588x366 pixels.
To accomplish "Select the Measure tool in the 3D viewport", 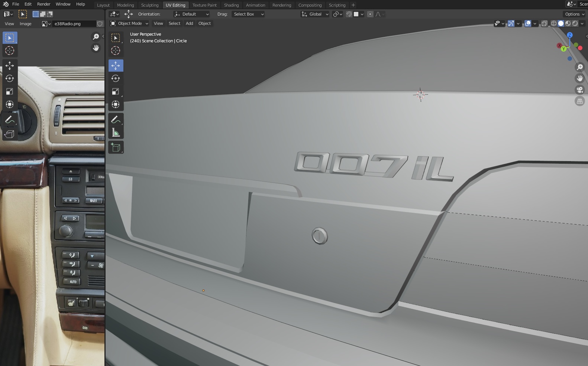I will [116, 133].
